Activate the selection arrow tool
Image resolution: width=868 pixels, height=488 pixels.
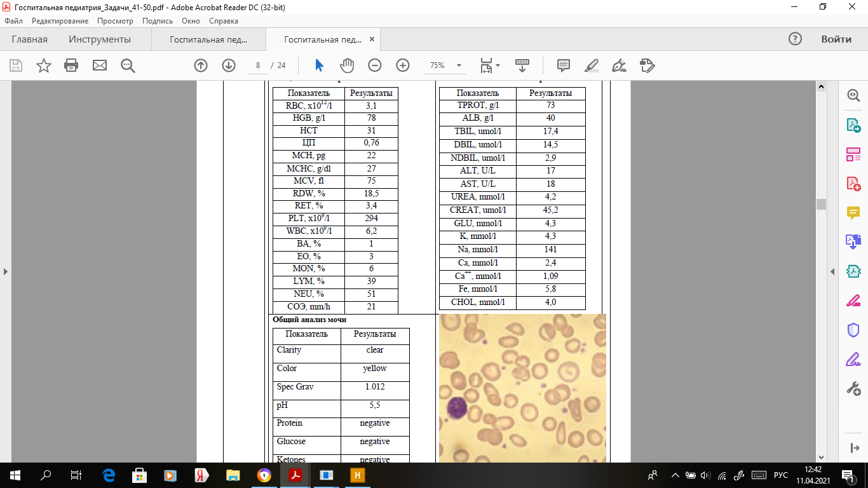pos(319,65)
